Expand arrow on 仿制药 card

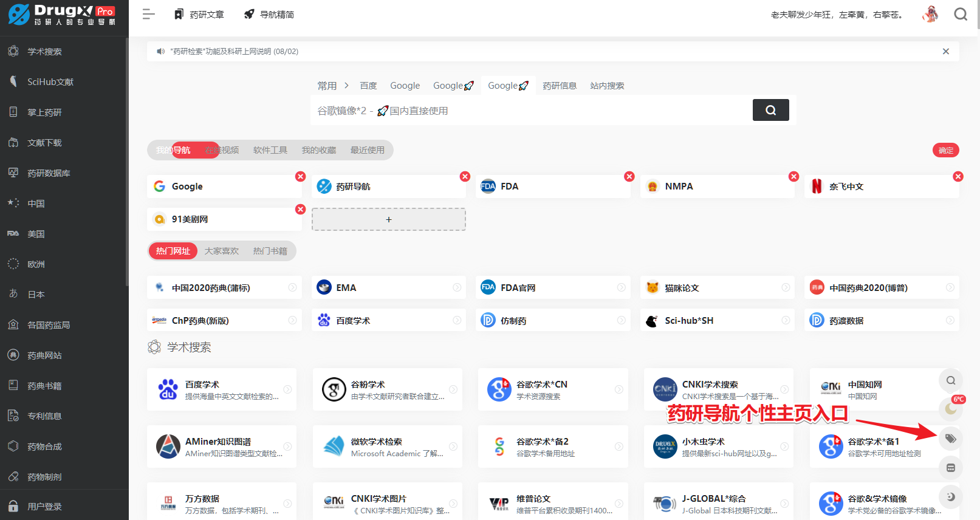click(x=622, y=320)
